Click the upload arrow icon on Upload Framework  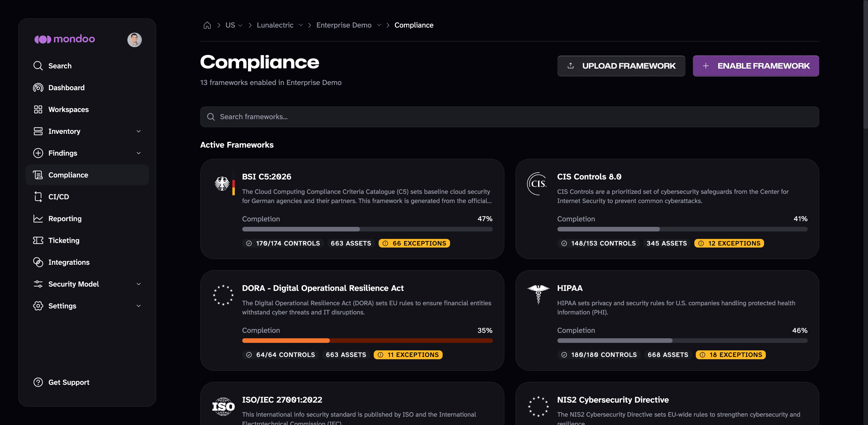(570, 66)
